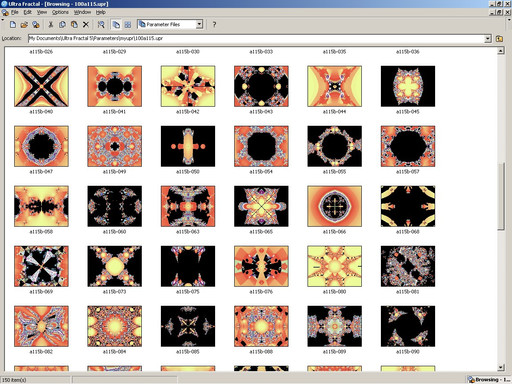Click the a115b-029 label text
The width and height of the screenshot is (512, 384).
(115, 52)
